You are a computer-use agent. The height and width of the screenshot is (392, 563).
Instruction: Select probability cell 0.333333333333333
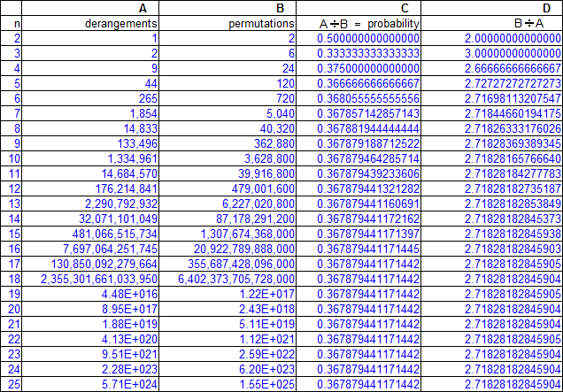[359, 53]
